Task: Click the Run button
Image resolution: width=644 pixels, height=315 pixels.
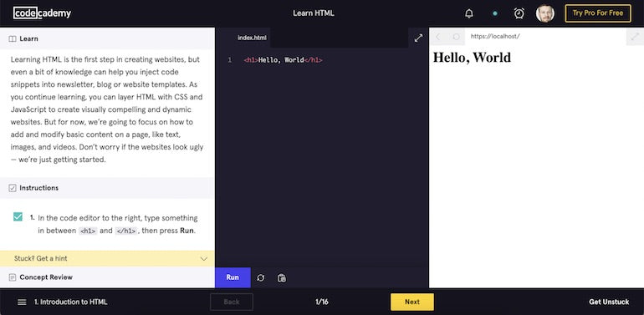Action: coord(233,277)
